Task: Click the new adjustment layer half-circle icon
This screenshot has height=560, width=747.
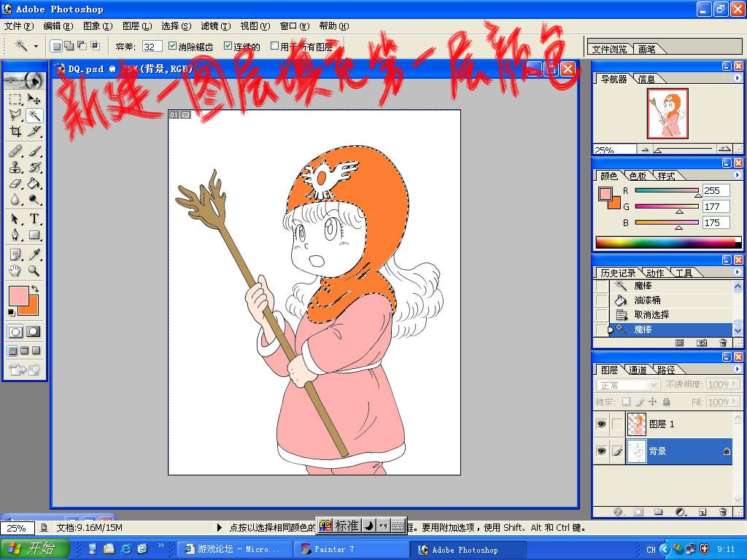Action: (x=681, y=512)
